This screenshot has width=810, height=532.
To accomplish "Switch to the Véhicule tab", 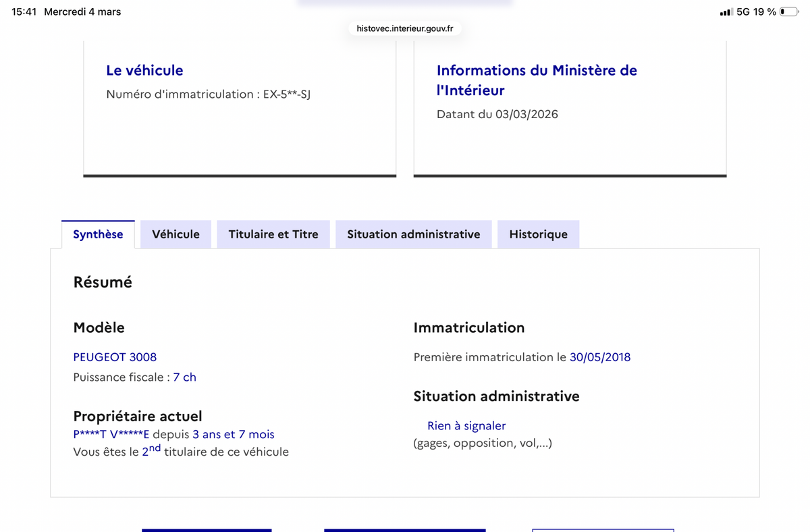I will coord(175,234).
